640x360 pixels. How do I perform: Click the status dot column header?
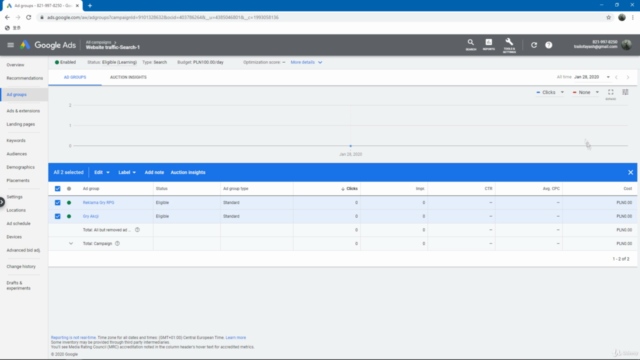coord(69,189)
